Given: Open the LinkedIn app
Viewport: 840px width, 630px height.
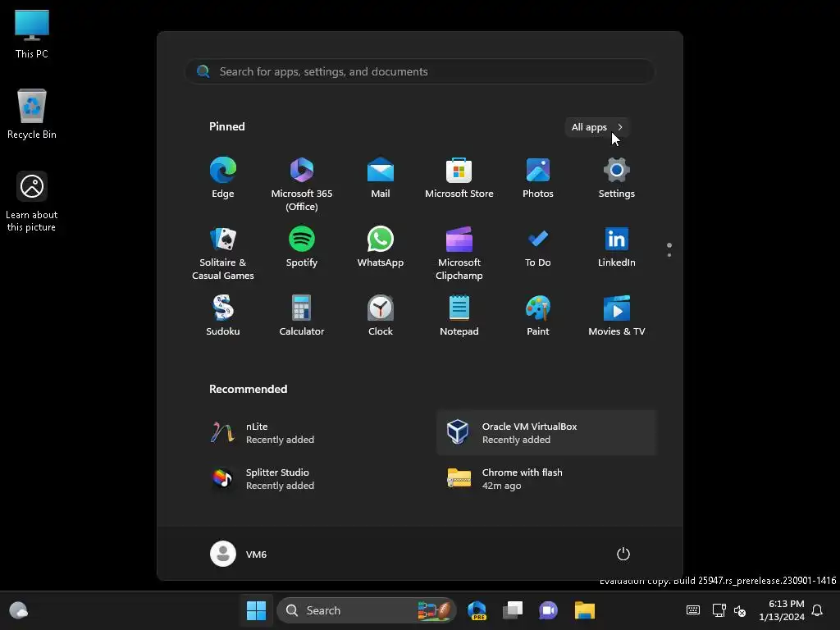Looking at the screenshot, I should coord(617,247).
